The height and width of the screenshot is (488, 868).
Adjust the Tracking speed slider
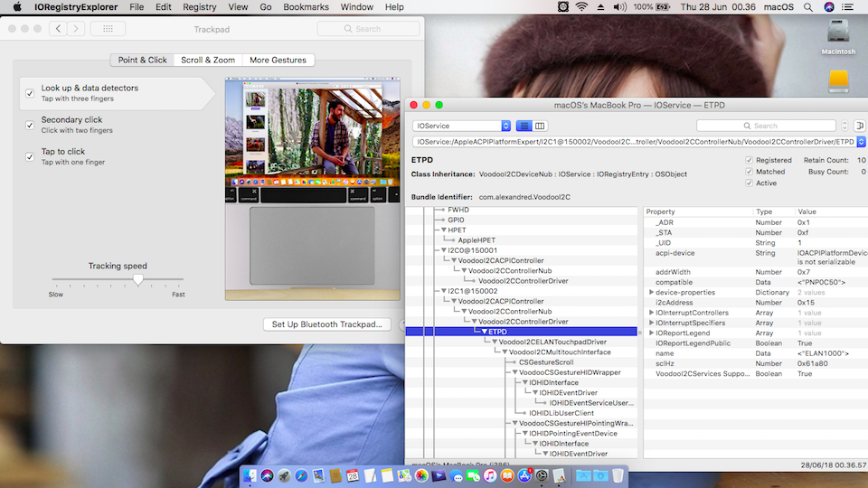pos(137,280)
